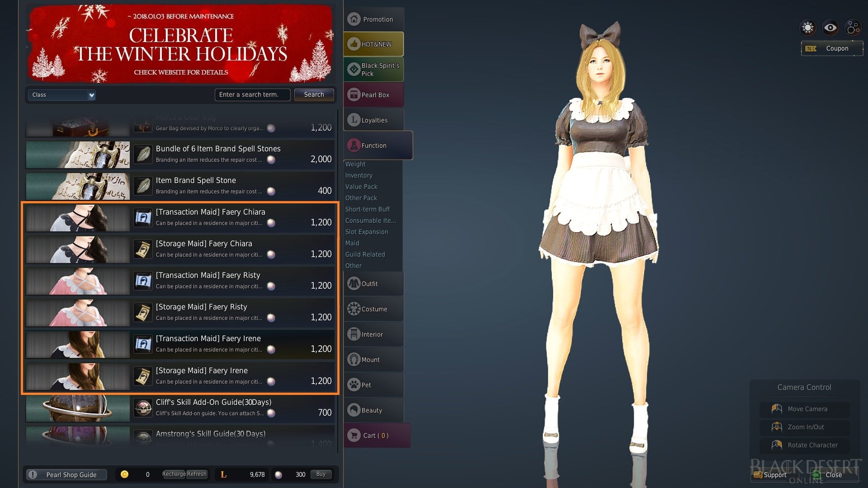Click the search term input field
The image size is (868, 488).
point(252,94)
